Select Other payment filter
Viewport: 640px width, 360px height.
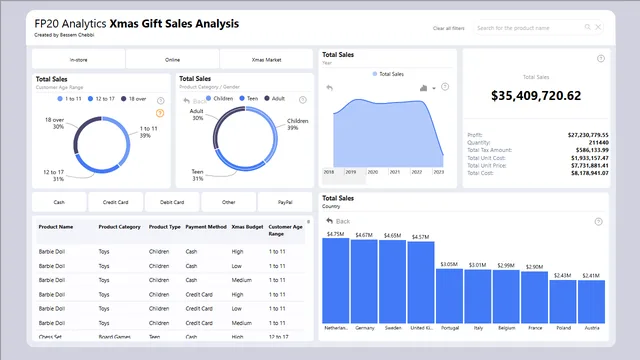coord(229,202)
